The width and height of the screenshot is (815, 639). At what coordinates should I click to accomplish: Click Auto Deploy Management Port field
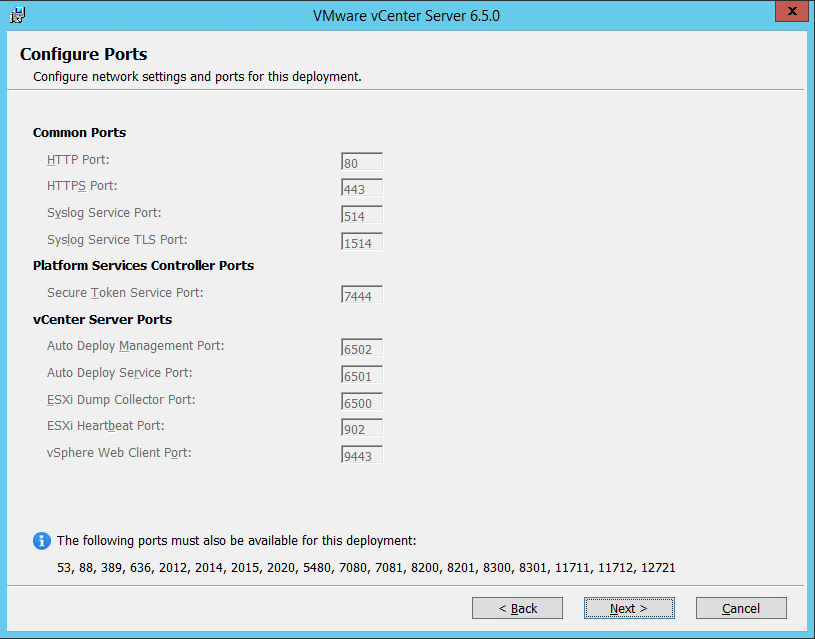pyautogui.click(x=362, y=348)
